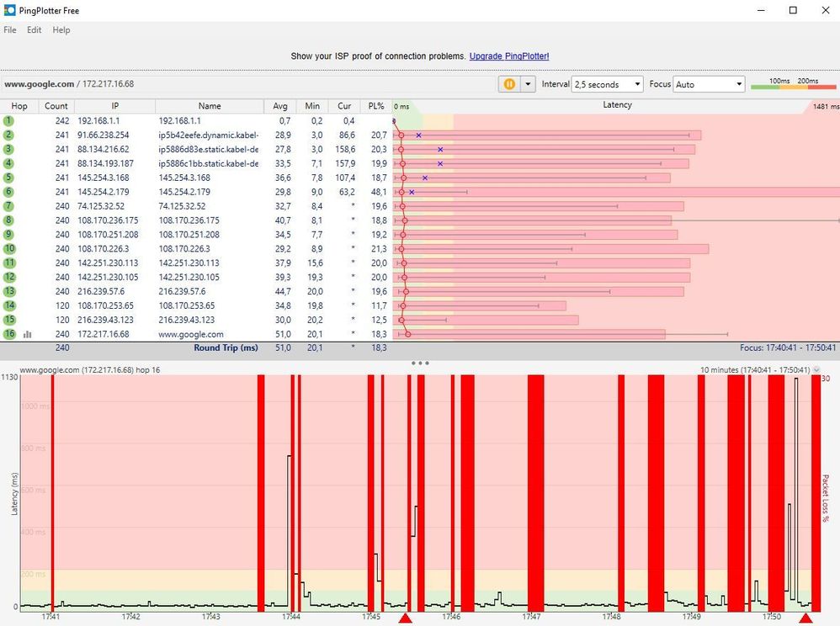
Task: Toggle the timeline graph icon on hop 16
Action: click(x=27, y=334)
